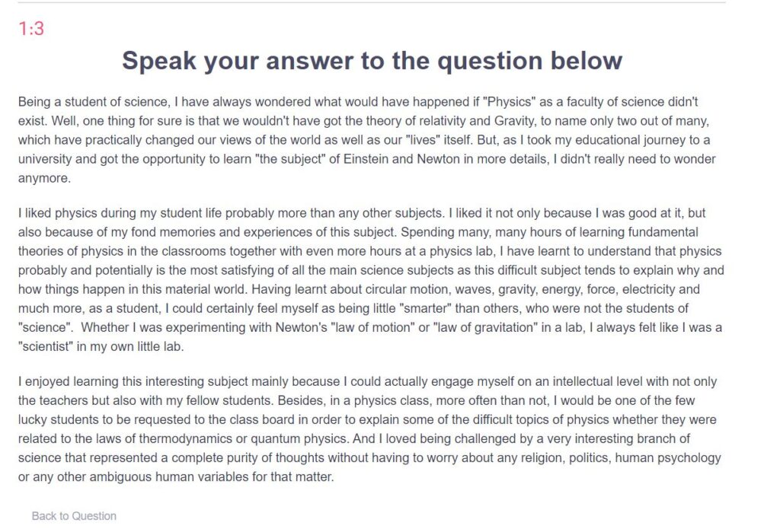Click the words 'human psychology' near the end
This screenshot has height=532, width=780.
coord(668,458)
